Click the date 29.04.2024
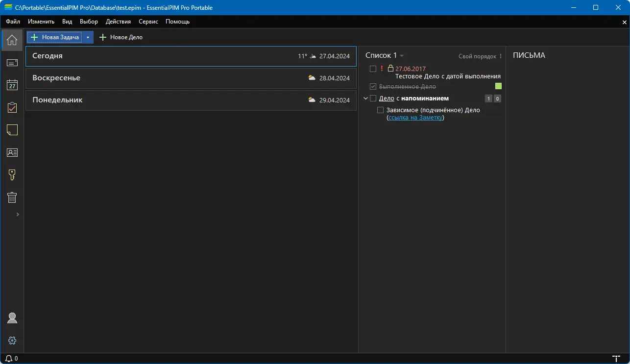 [x=335, y=100]
